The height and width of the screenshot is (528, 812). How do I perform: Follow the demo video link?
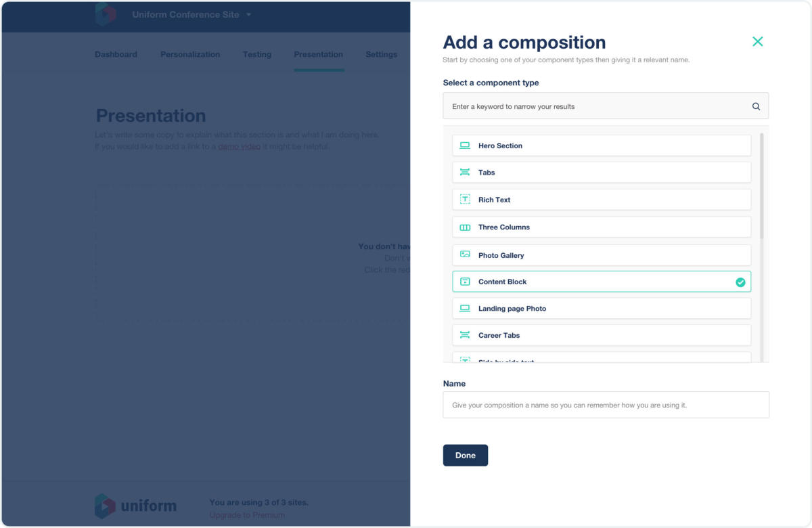pyautogui.click(x=239, y=146)
